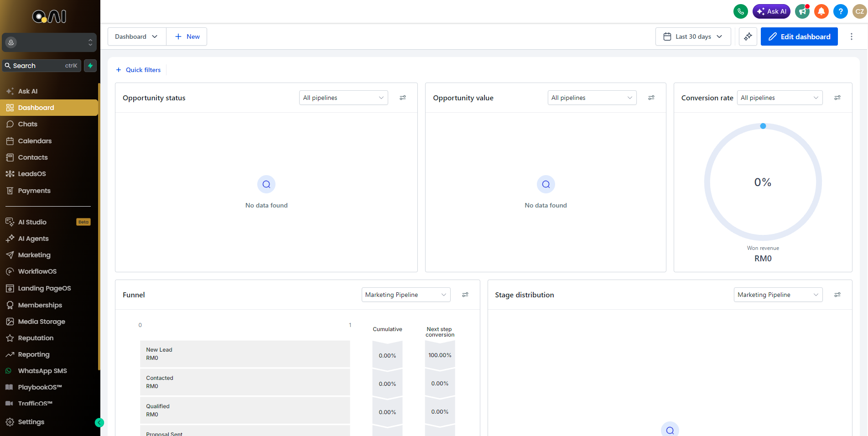The image size is (868, 436).
Task: Open Calendars from the sidebar
Action: pos(49,141)
